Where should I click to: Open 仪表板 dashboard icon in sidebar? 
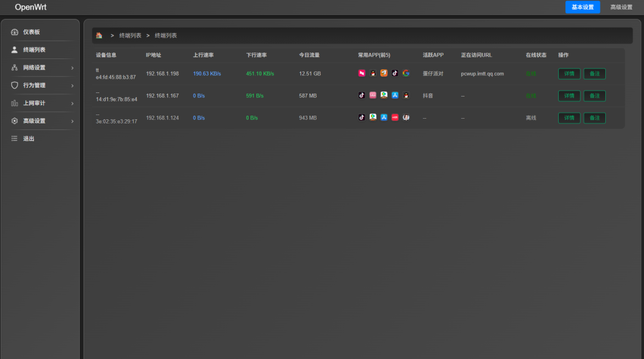pos(14,32)
